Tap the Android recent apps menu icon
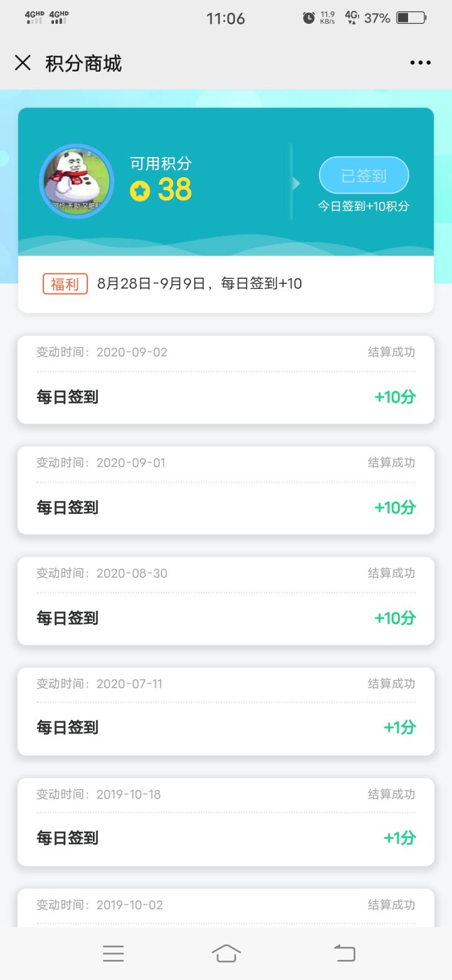452x980 pixels. coord(114,954)
